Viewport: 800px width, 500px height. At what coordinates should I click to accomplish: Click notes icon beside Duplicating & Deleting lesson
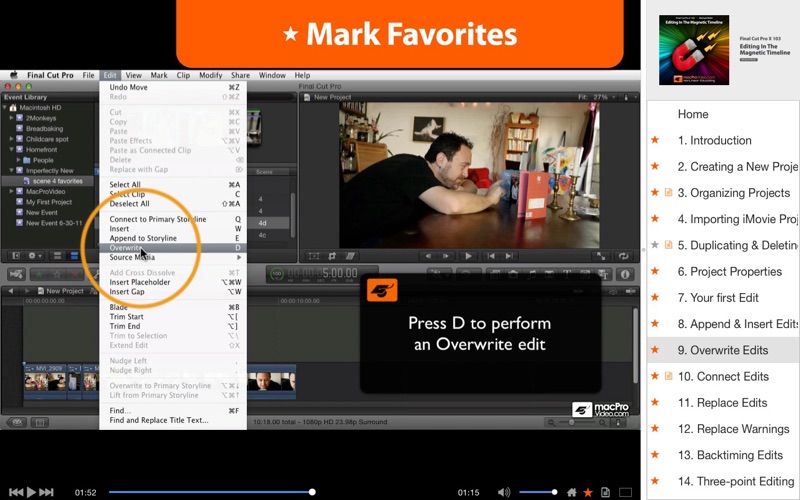coord(668,245)
